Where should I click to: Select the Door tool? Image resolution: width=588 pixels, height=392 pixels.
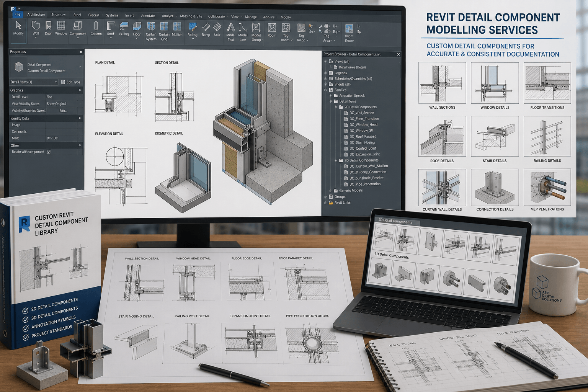coord(48,28)
